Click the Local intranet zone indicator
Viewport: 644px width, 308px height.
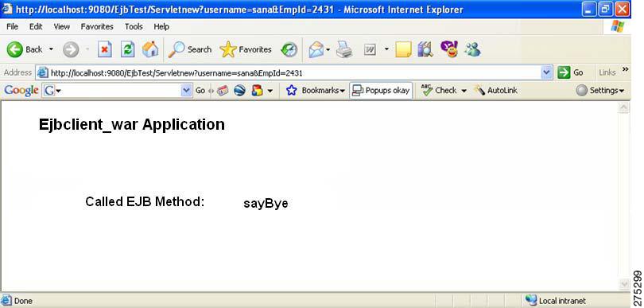click(555, 301)
